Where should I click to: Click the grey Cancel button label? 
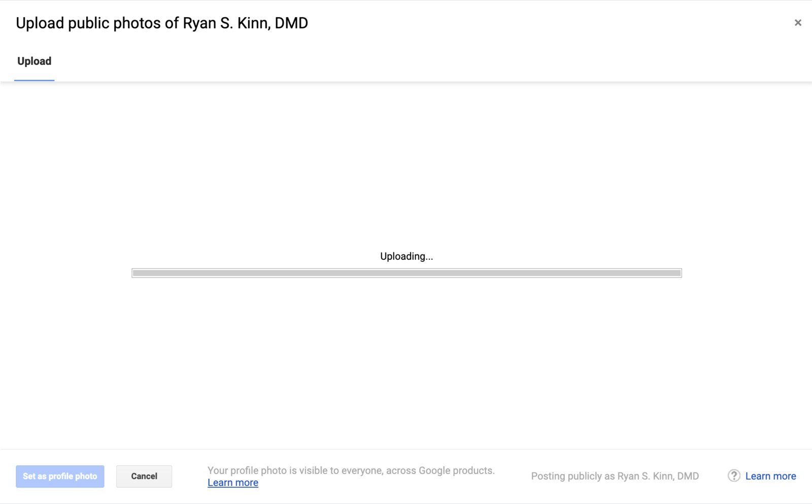point(144,477)
